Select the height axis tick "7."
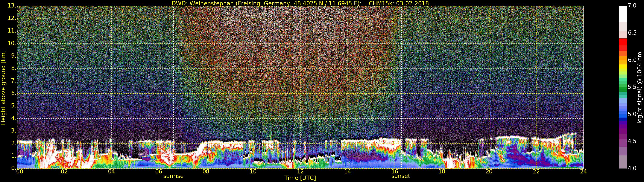644x182 pixels. click(14, 81)
